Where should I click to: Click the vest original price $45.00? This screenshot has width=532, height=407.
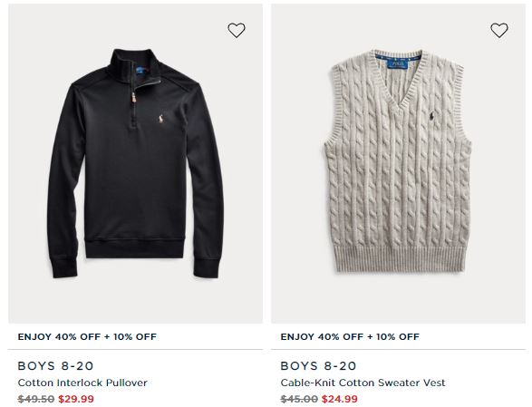tap(299, 399)
